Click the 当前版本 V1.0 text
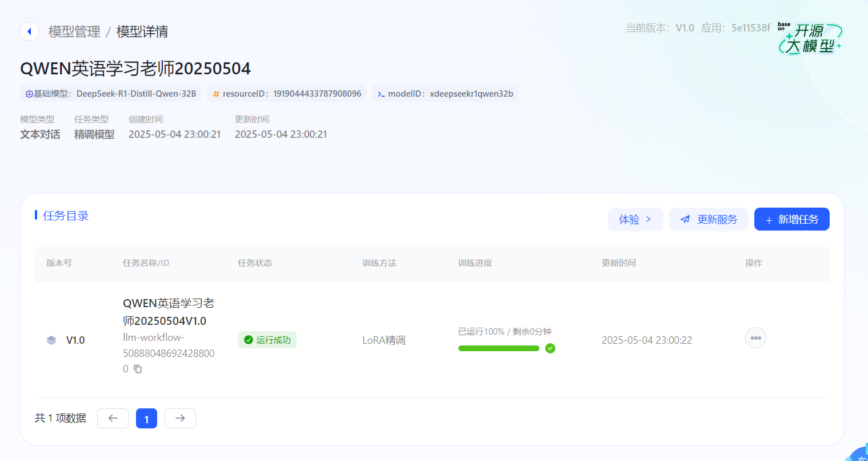 [x=660, y=28]
